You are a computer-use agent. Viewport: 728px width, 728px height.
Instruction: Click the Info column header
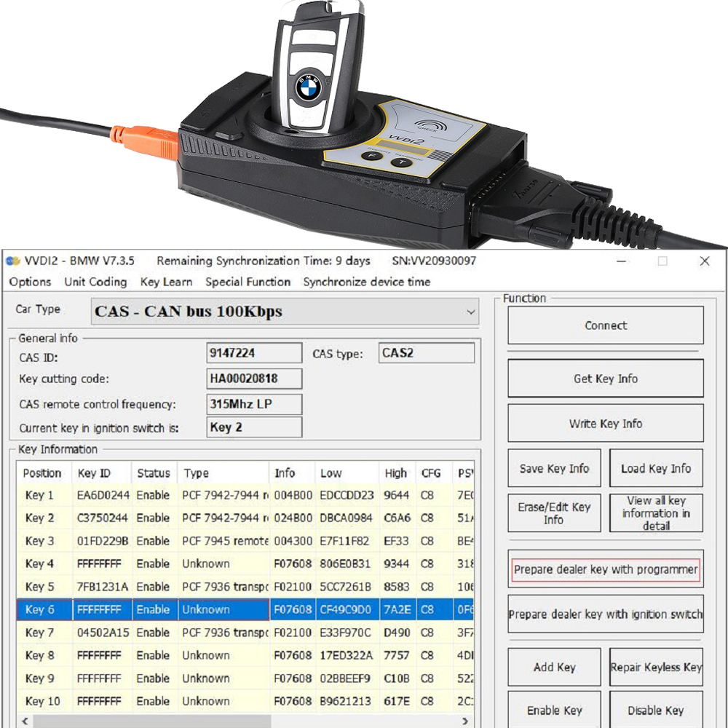coord(293,473)
